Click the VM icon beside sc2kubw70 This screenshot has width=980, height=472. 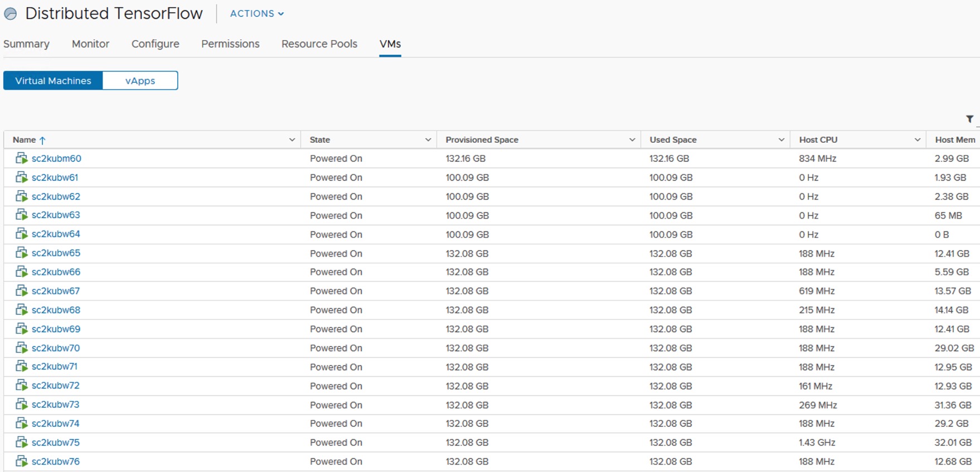[x=21, y=348]
